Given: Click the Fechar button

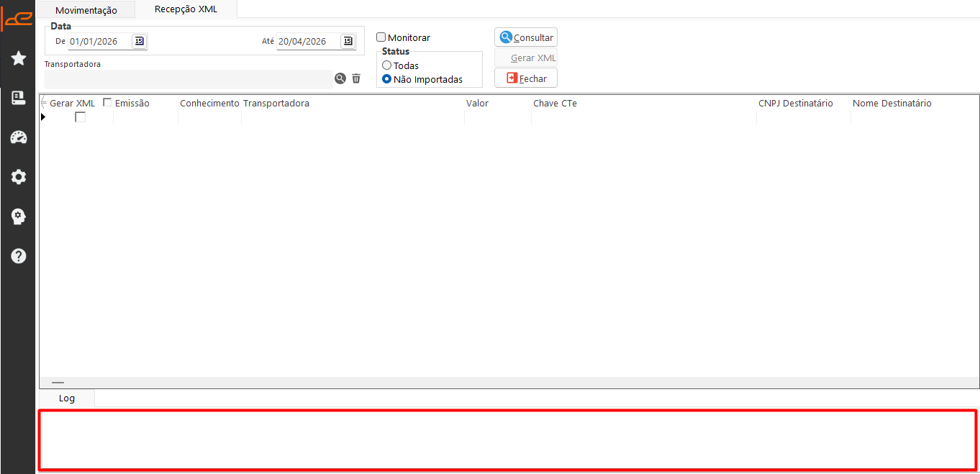Looking at the screenshot, I should click(526, 78).
